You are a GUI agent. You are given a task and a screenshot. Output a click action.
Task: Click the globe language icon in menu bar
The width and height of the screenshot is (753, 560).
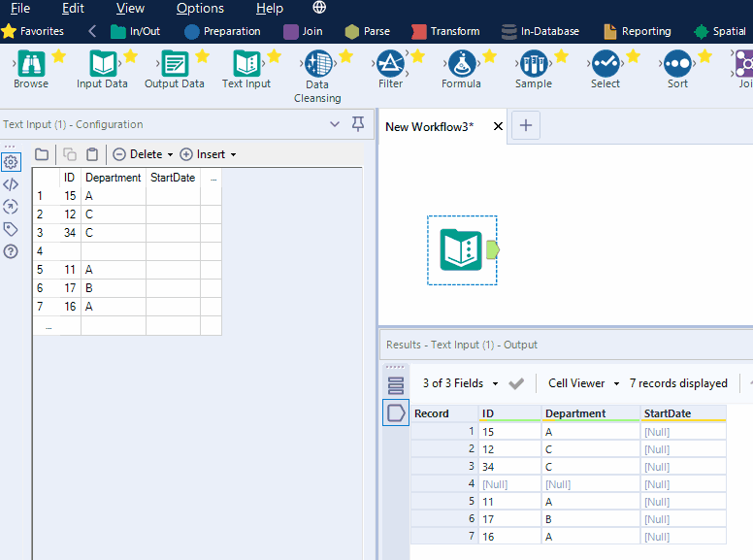coord(319,7)
